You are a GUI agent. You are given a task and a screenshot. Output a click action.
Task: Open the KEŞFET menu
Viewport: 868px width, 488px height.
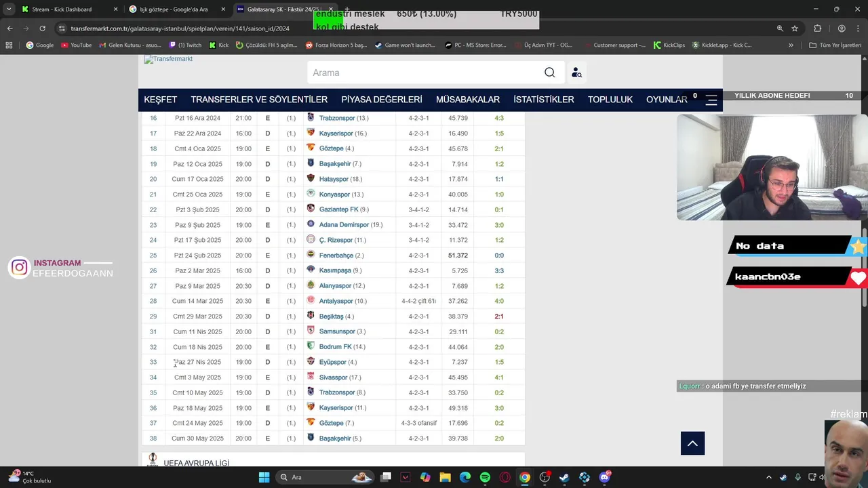pyautogui.click(x=161, y=100)
